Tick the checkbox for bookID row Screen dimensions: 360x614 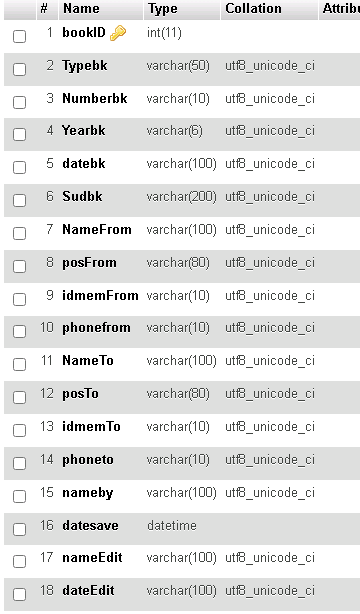[20, 36]
